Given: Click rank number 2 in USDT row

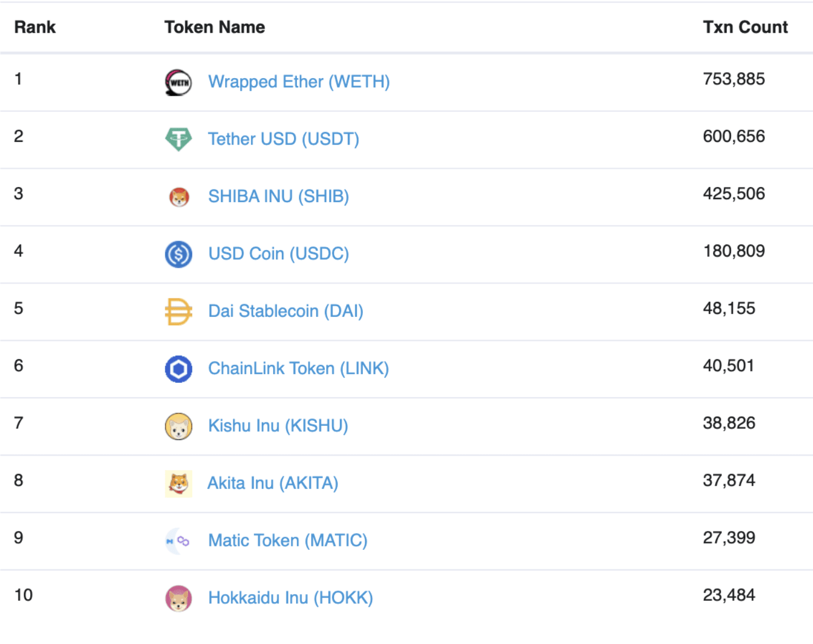Looking at the screenshot, I should pos(18,137).
